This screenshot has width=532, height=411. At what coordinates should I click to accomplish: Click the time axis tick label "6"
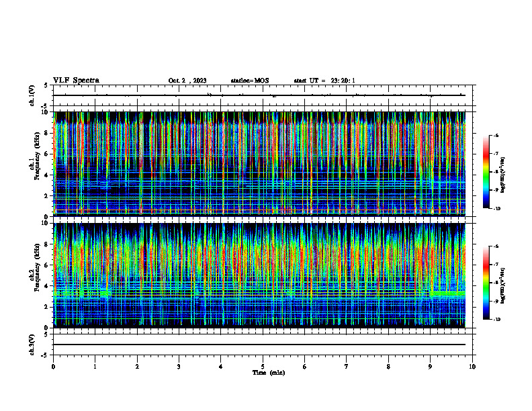point(305,367)
